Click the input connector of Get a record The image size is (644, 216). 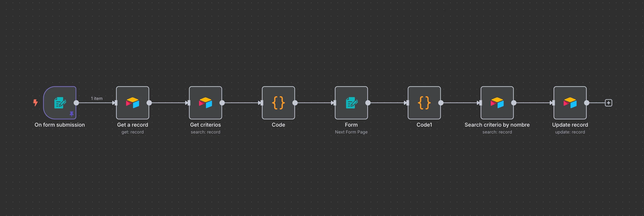[x=116, y=103]
